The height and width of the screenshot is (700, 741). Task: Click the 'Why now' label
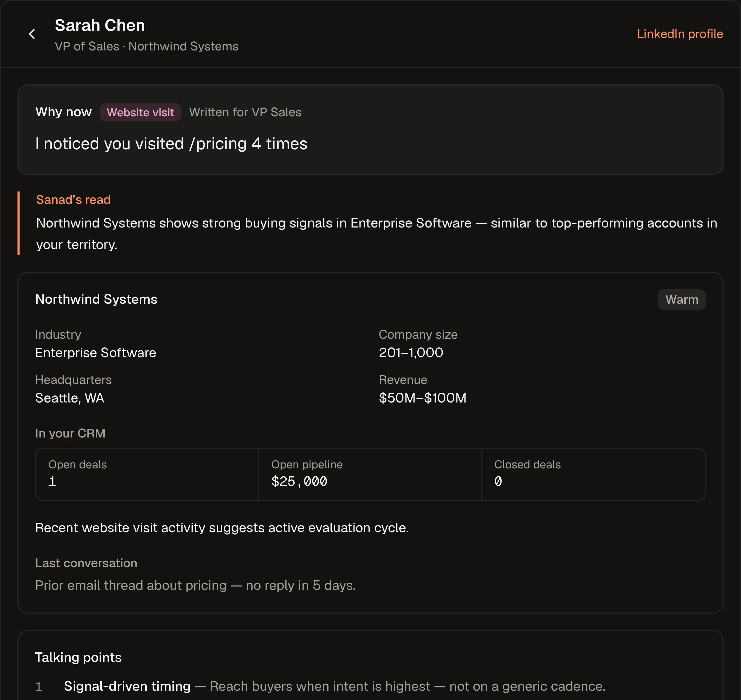coord(64,112)
